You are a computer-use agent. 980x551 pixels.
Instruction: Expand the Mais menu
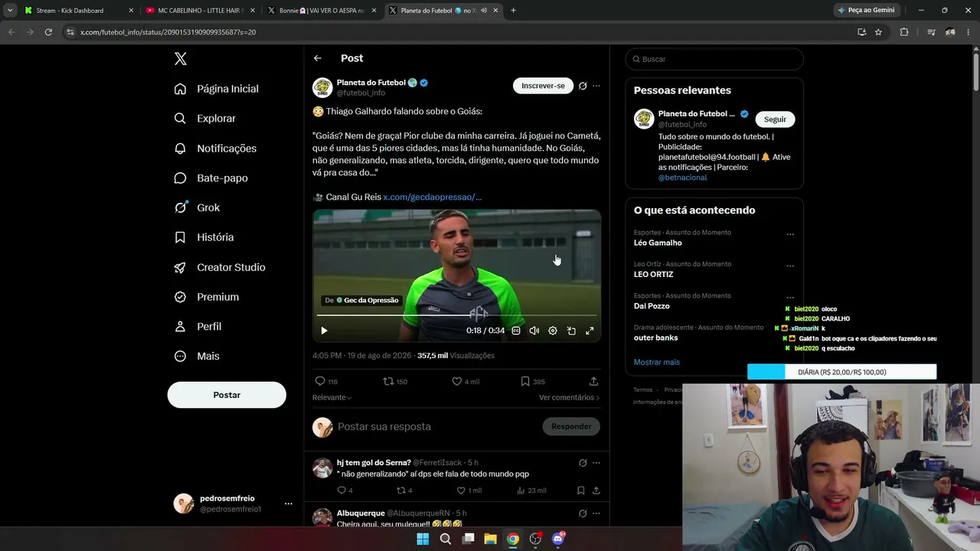pyautogui.click(x=197, y=356)
